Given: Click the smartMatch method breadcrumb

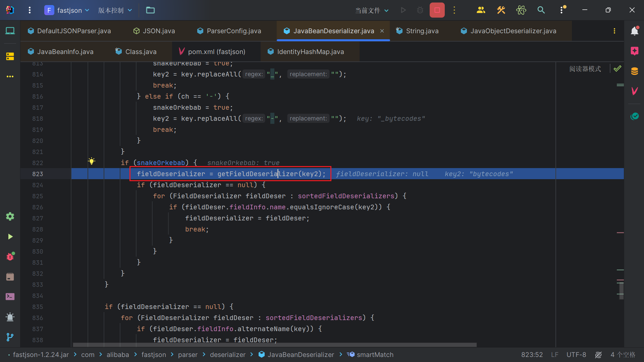Looking at the screenshot, I should coord(370,355).
